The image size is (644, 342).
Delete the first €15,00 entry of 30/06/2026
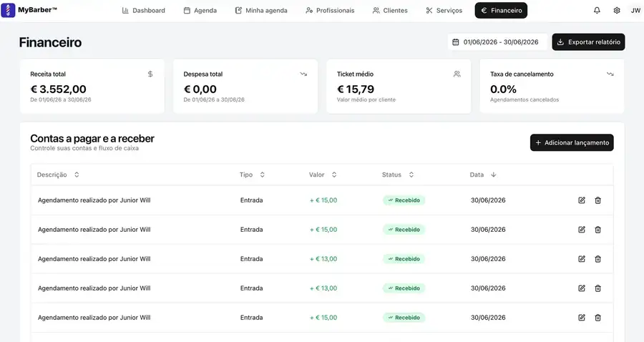click(x=598, y=200)
